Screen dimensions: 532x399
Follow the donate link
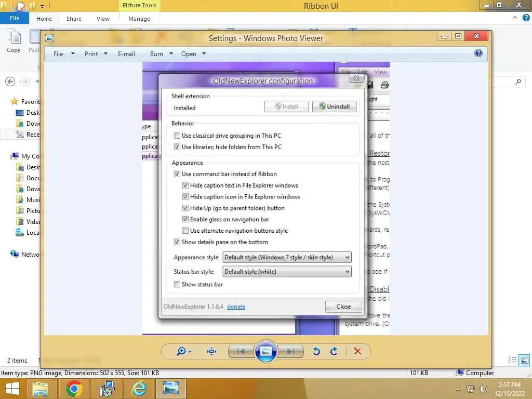(x=236, y=307)
